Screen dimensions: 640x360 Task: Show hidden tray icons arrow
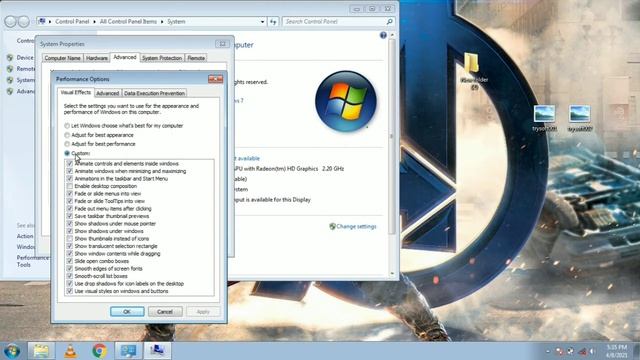[x=548, y=351]
